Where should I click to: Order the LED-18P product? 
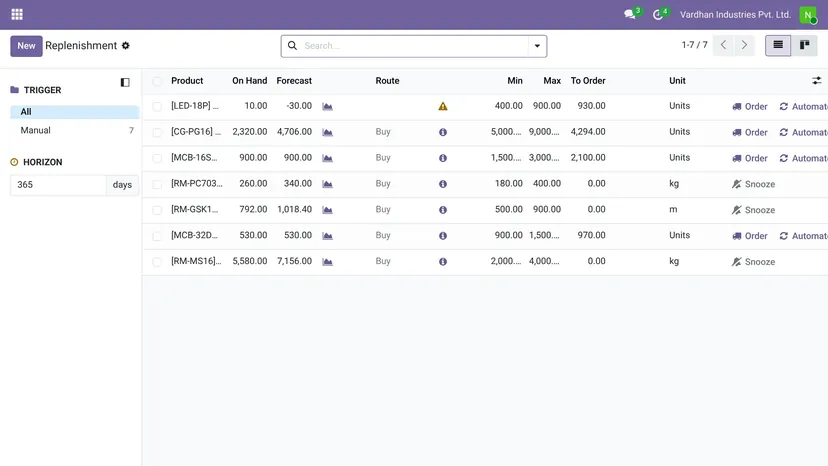(x=750, y=106)
